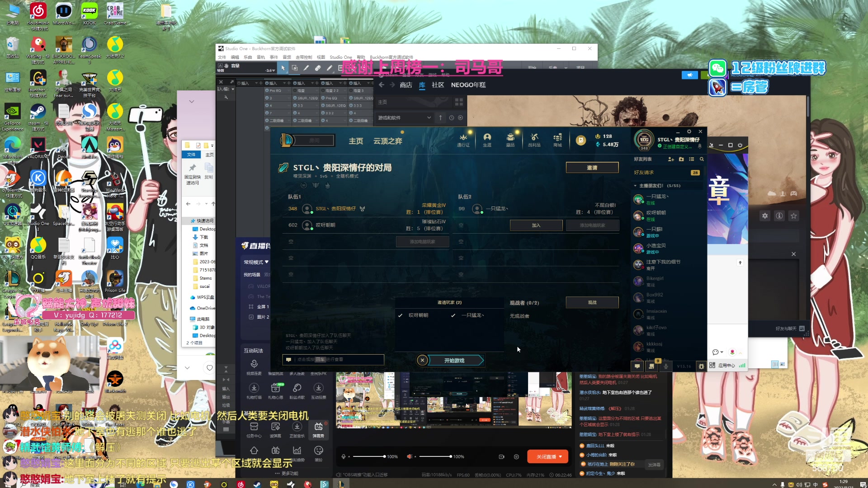Mute the speaker output in stream controls
The image size is (868, 488).
click(409, 457)
